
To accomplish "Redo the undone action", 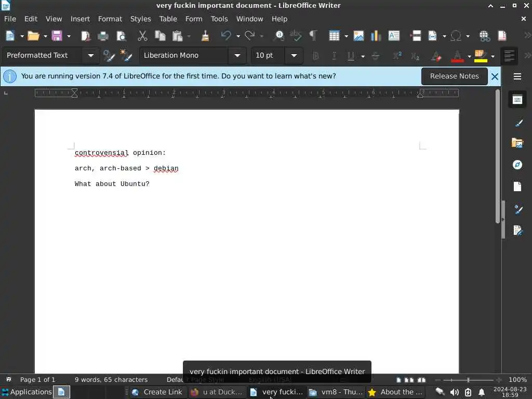I will pyautogui.click(x=250, y=36).
